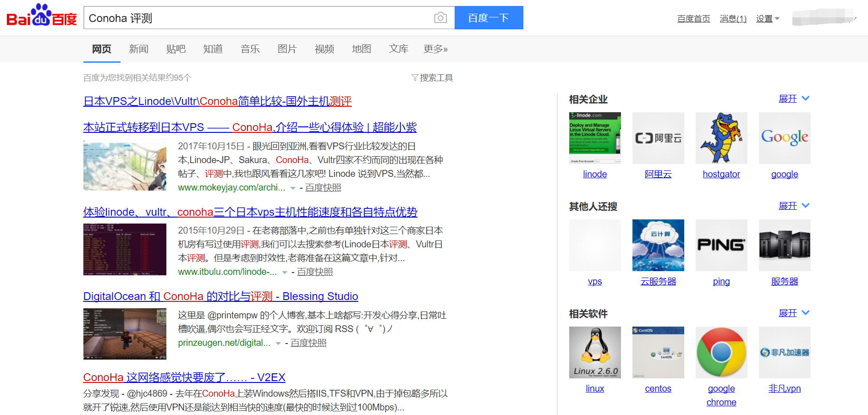Open 本站正式转移到日本VPS ConoHa result
The image size is (868, 415).
pyautogui.click(x=250, y=127)
